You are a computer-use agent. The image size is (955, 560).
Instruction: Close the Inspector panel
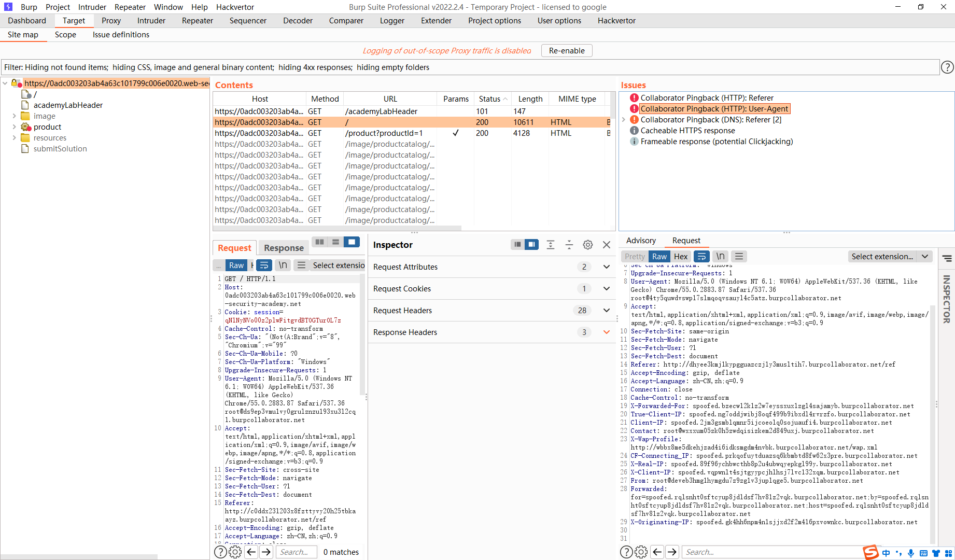(607, 245)
